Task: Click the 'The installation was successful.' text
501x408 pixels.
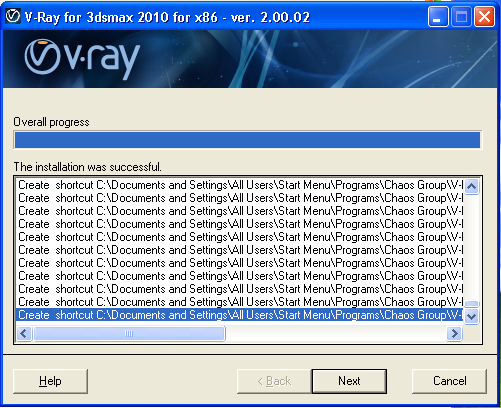Action: click(x=88, y=167)
